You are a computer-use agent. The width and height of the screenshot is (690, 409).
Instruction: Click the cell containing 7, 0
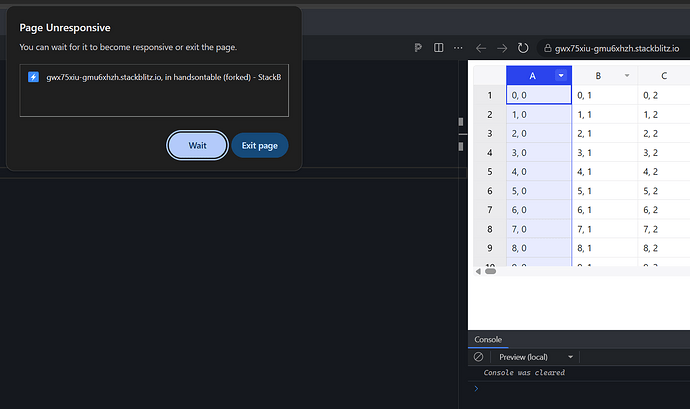[x=539, y=229]
